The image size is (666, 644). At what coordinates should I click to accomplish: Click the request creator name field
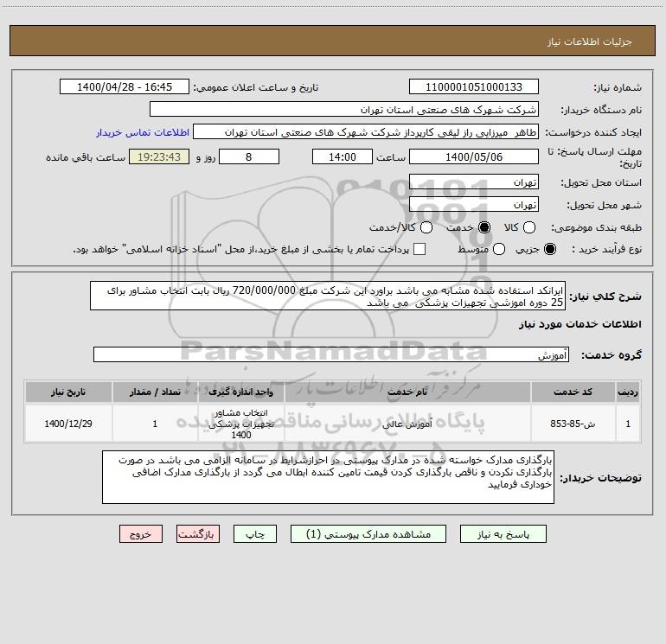[x=366, y=131]
